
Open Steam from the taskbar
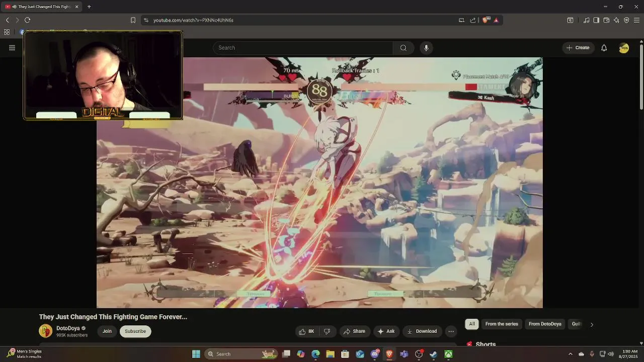click(x=433, y=354)
